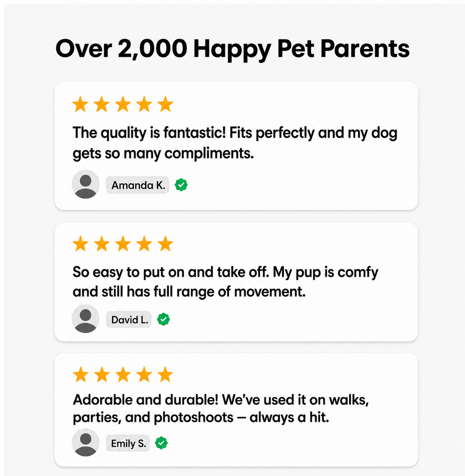Click the review text about fantastic quality

tap(235, 143)
